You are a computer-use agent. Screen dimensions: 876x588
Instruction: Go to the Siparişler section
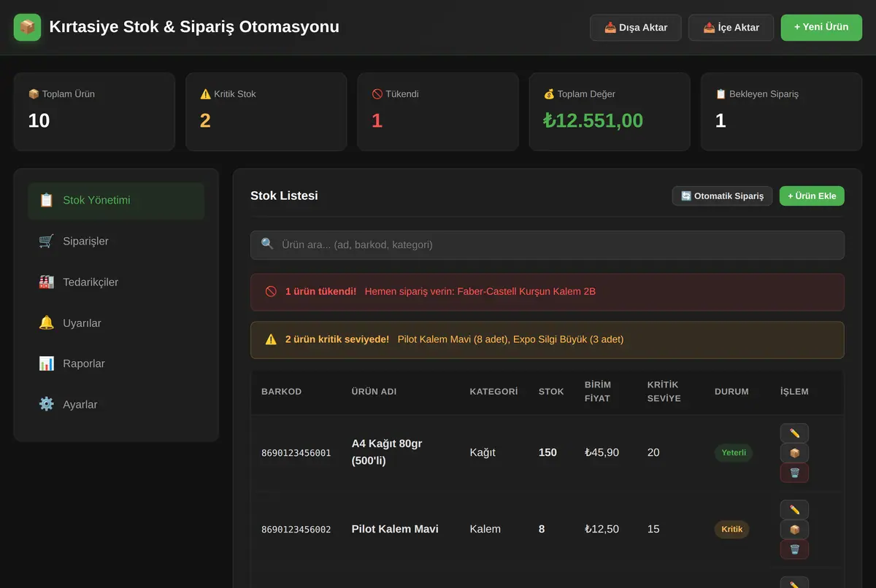click(116, 241)
